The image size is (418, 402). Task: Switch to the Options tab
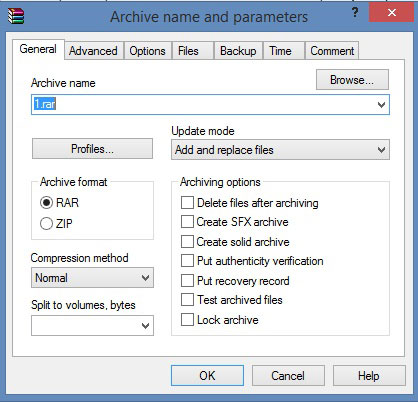click(x=147, y=51)
